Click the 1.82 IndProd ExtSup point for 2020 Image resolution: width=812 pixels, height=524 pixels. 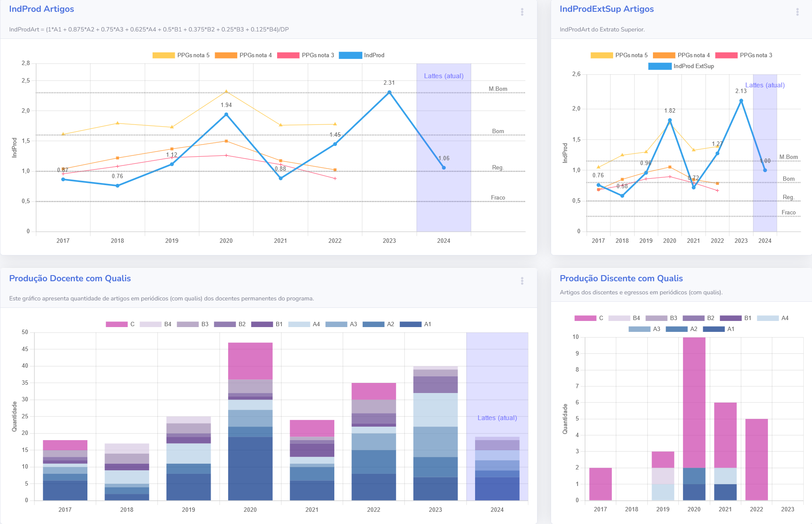pyautogui.click(x=670, y=120)
